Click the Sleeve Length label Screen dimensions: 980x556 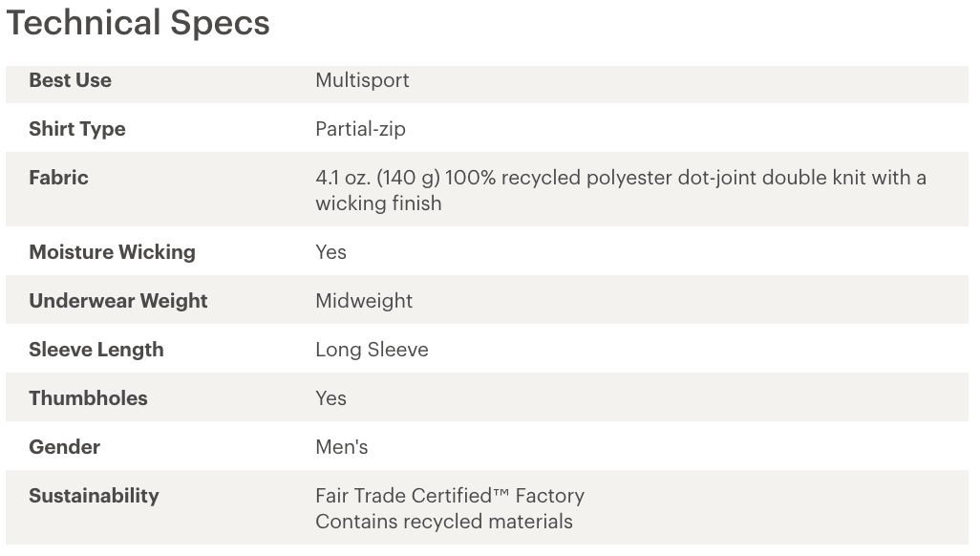click(96, 350)
